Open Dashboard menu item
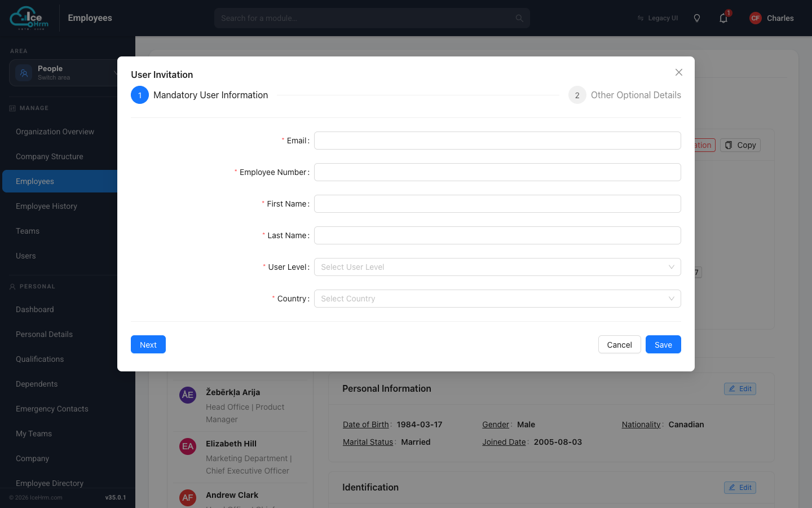The width and height of the screenshot is (812, 508). [x=35, y=309]
